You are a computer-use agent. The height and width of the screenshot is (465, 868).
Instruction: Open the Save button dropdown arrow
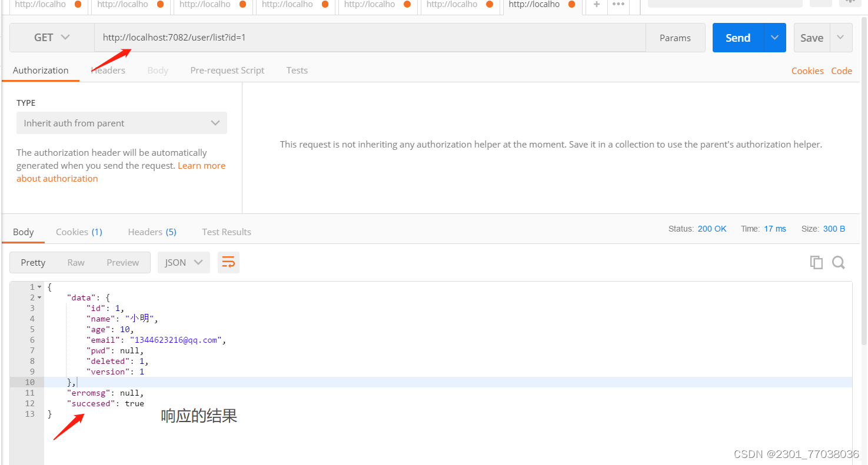[840, 37]
